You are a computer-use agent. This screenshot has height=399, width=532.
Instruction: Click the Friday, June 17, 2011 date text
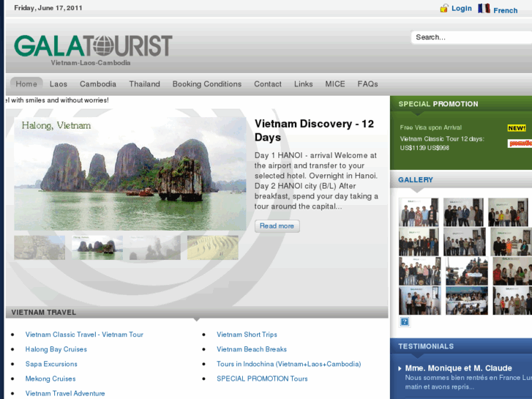click(48, 8)
